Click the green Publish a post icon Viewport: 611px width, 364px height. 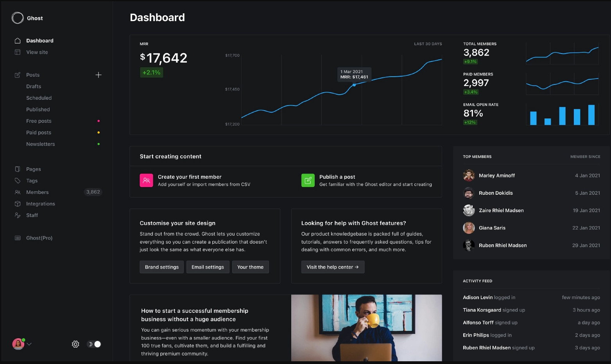coord(308,180)
